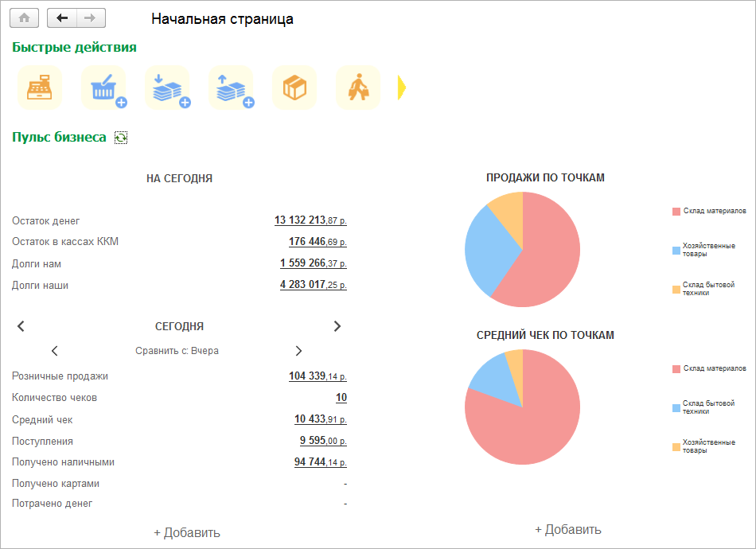
Task: Click the Потрачено денег row label
Action: click(52, 504)
